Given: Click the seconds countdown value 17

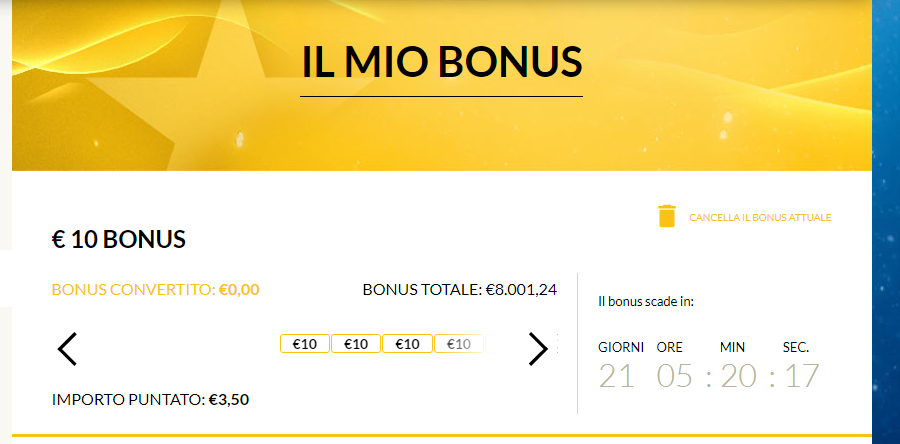Looking at the screenshot, I should point(801,377).
